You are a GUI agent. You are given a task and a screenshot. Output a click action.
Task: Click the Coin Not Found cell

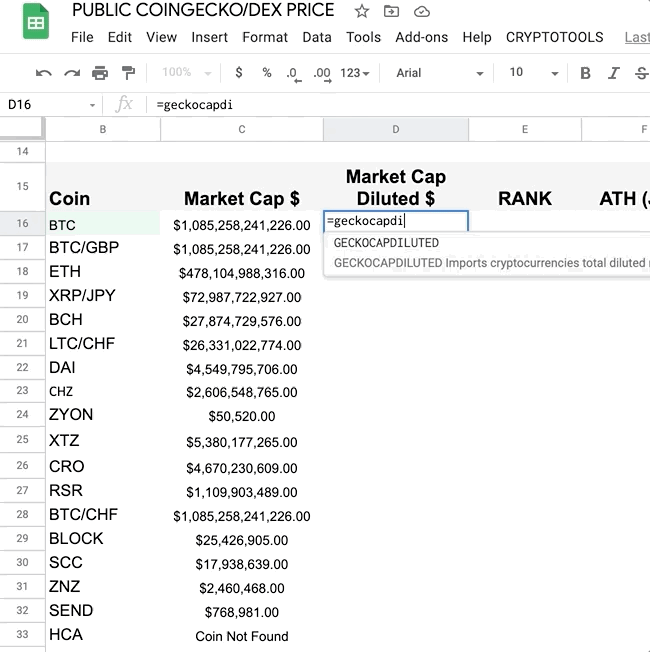pos(242,636)
